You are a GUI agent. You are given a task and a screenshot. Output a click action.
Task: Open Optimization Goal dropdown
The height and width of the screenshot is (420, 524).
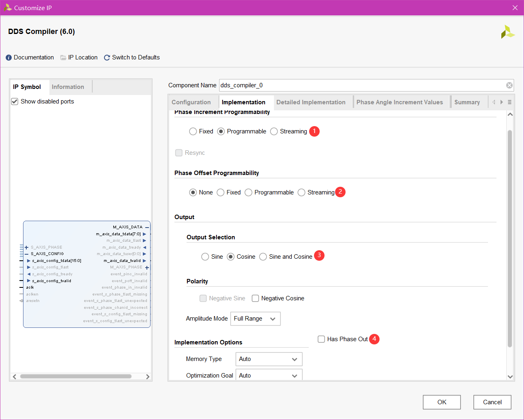[269, 375]
